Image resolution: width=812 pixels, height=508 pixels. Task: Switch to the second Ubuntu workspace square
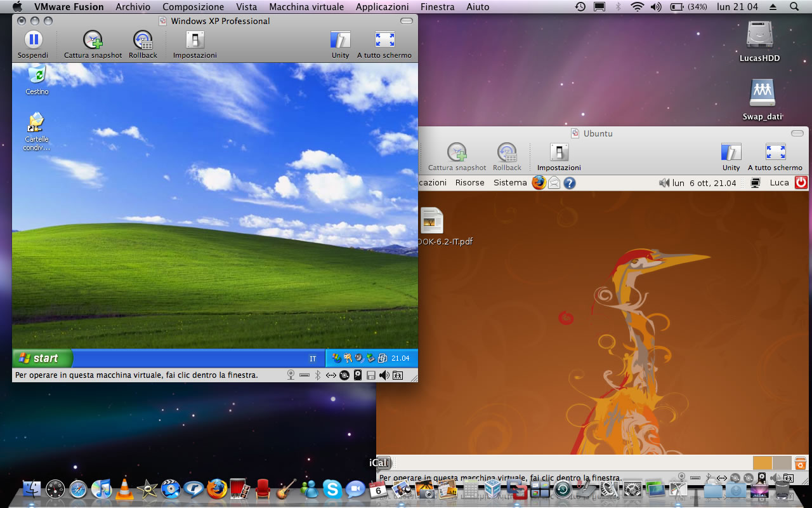782,463
